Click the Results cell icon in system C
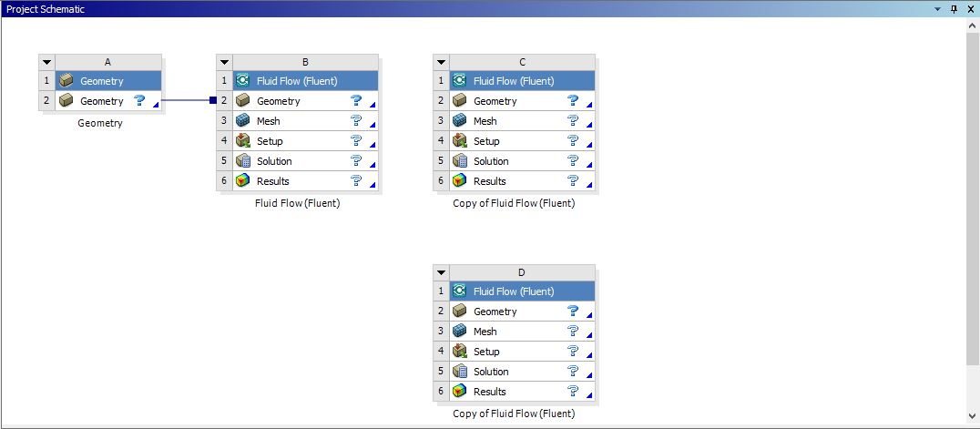 [459, 180]
